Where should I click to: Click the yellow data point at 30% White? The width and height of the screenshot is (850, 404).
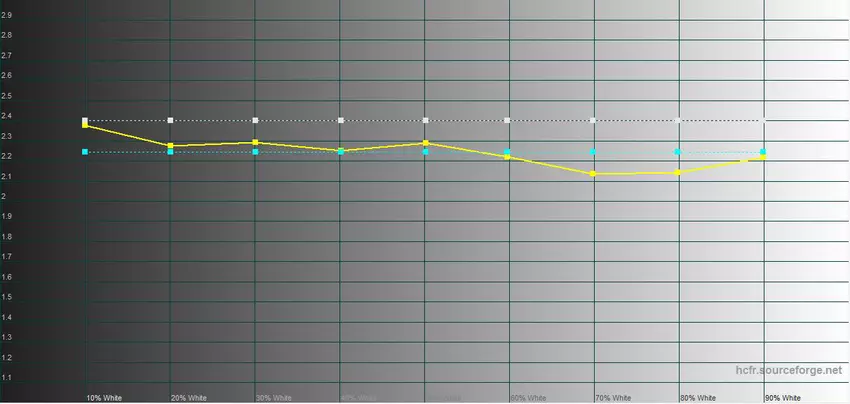click(256, 143)
